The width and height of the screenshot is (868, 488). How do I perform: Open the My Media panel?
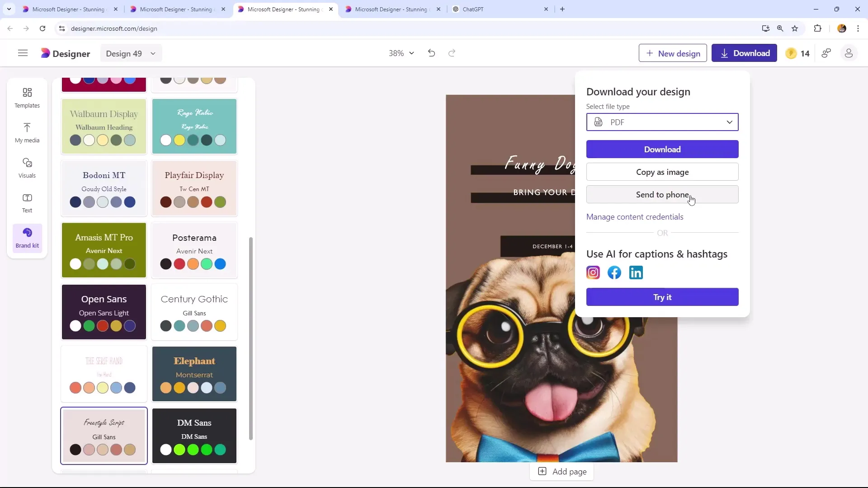point(27,132)
